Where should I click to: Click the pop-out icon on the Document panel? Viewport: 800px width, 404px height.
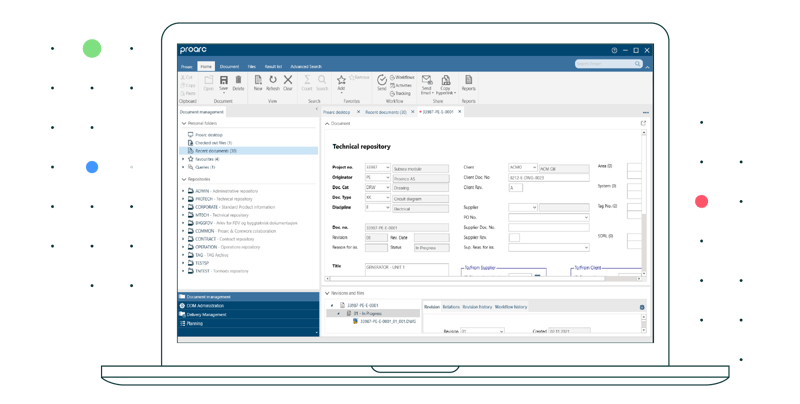(x=643, y=123)
